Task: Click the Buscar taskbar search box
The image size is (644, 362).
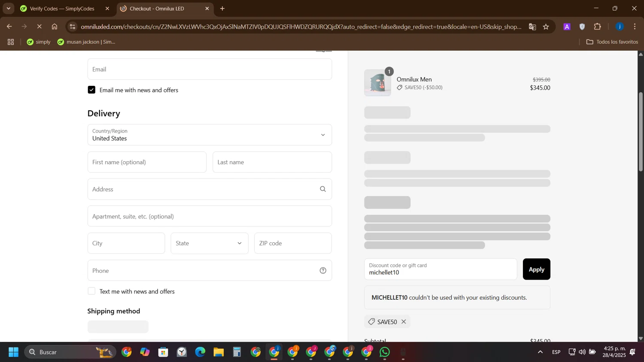Action: (x=70, y=352)
